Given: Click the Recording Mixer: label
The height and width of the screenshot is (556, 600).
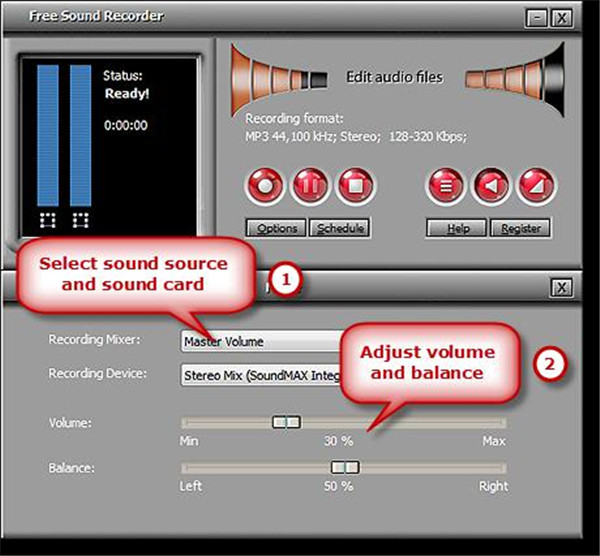Looking at the screenshot, I should [x=94, y=339].
